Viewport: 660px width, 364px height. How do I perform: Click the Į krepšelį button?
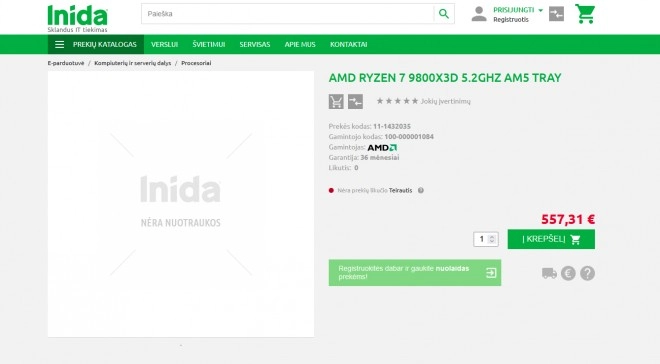(x=551, y=239)
